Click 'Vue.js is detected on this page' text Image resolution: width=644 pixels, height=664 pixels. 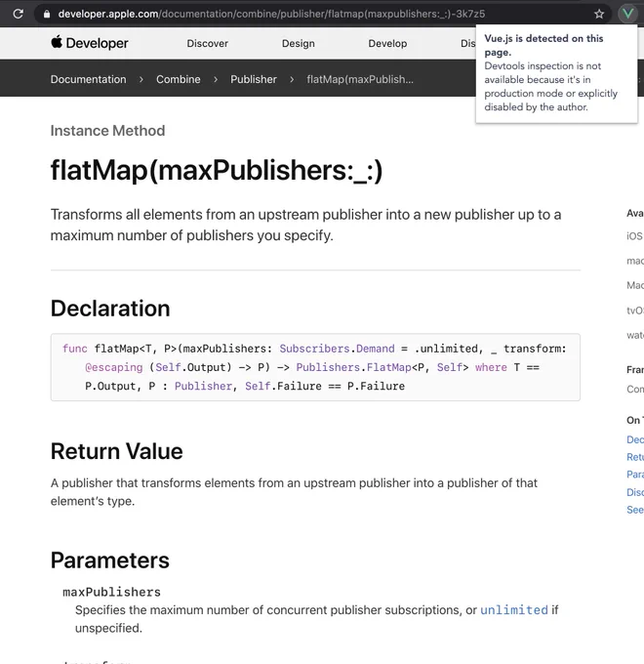(543, 45)
